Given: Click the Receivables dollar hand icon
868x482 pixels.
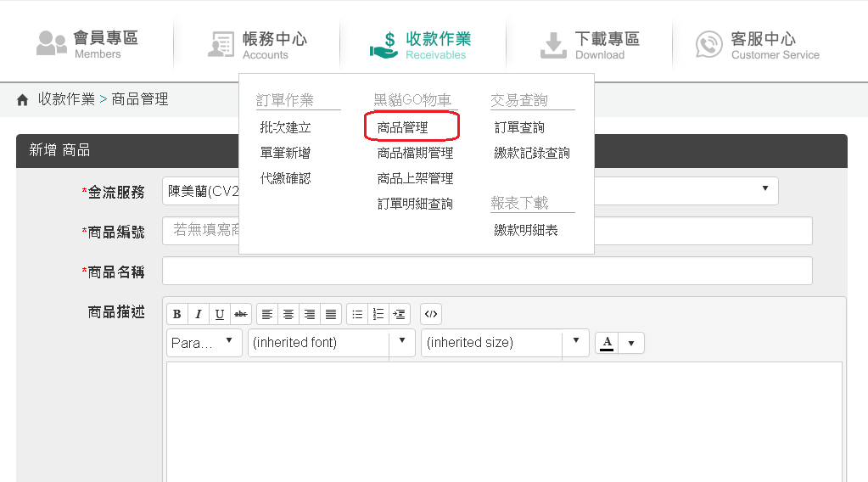Looking at the screenshot, I should 384,45.
